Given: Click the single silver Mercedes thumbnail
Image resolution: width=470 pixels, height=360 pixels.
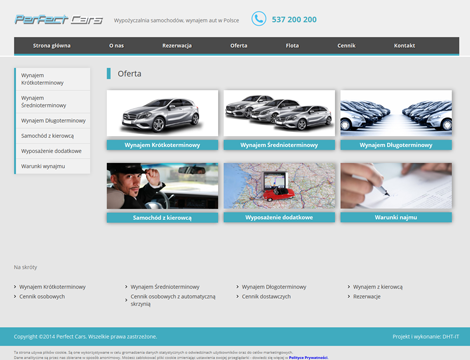Looking at the screenshot, I should [162, 113].
